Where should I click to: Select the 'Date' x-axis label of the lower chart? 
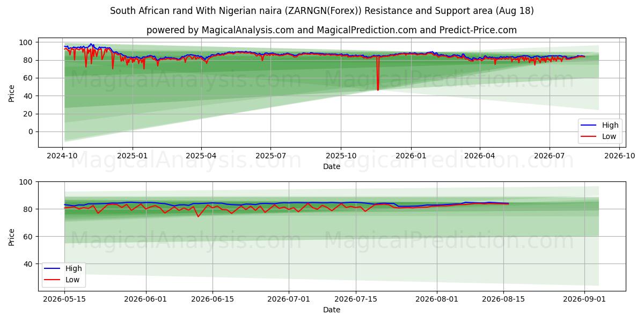click(332, 310)
